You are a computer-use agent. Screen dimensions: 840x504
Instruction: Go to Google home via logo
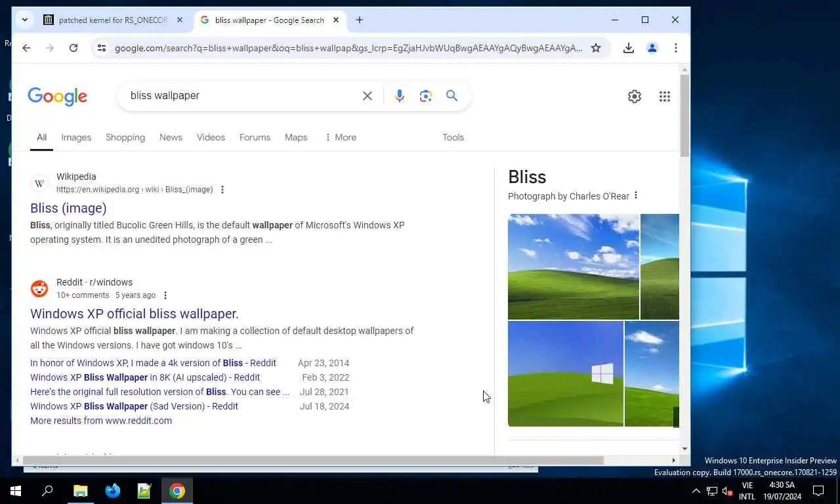pos(57,96)
